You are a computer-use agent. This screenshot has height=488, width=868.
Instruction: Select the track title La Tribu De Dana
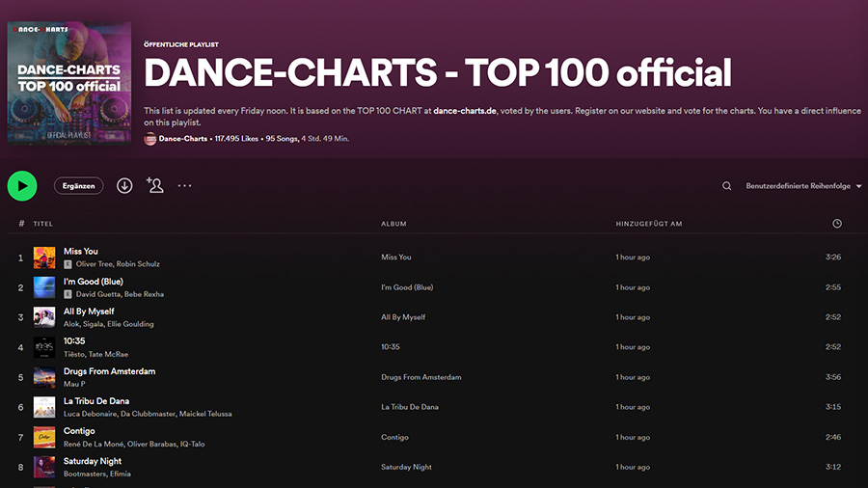(x=96, y=401)
